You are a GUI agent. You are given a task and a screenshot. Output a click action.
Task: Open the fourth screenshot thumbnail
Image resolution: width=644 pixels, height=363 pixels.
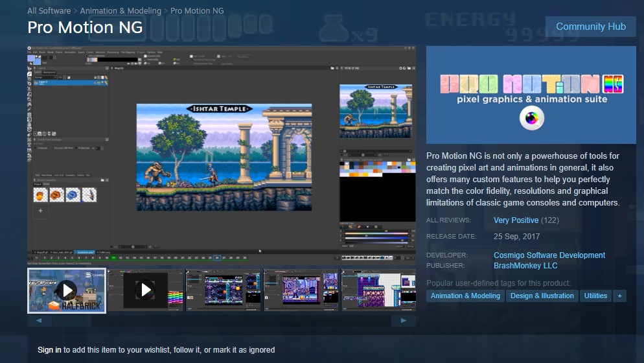tap(301, 290)
